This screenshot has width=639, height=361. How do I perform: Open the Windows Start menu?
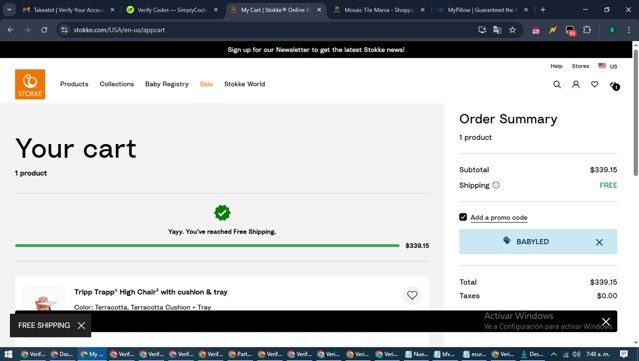click(x=8, y=354)
